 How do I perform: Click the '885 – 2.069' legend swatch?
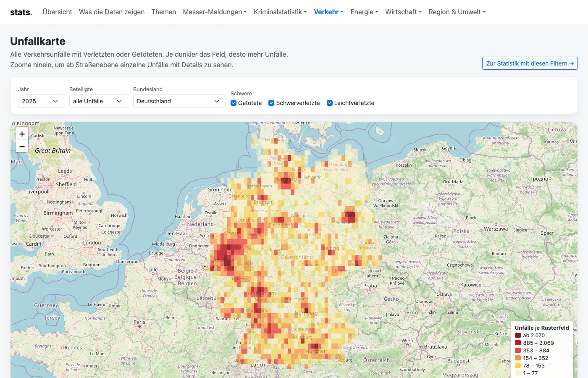[x=518, y=343]
